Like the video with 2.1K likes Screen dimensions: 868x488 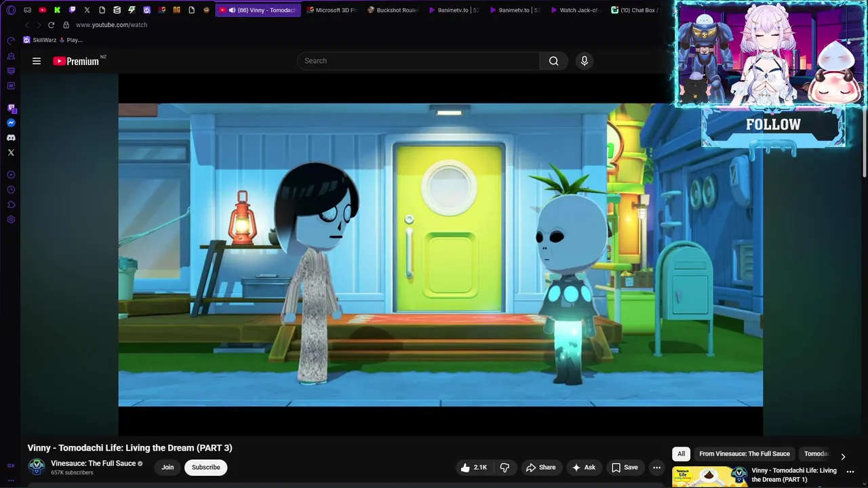coord(474,468)
